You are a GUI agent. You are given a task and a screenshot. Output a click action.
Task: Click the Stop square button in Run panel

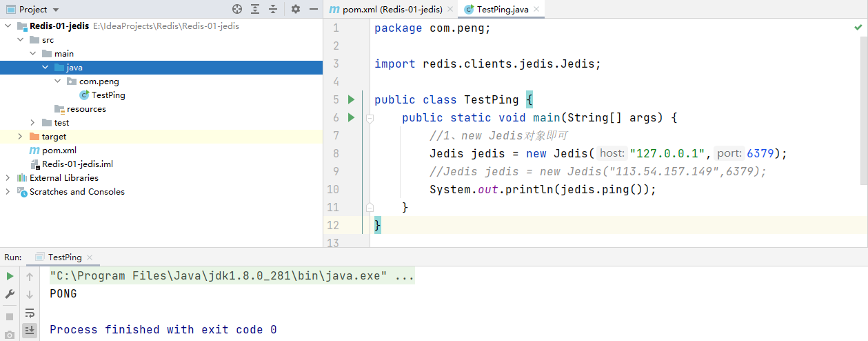pyautogui.click(x=10, y=316)
